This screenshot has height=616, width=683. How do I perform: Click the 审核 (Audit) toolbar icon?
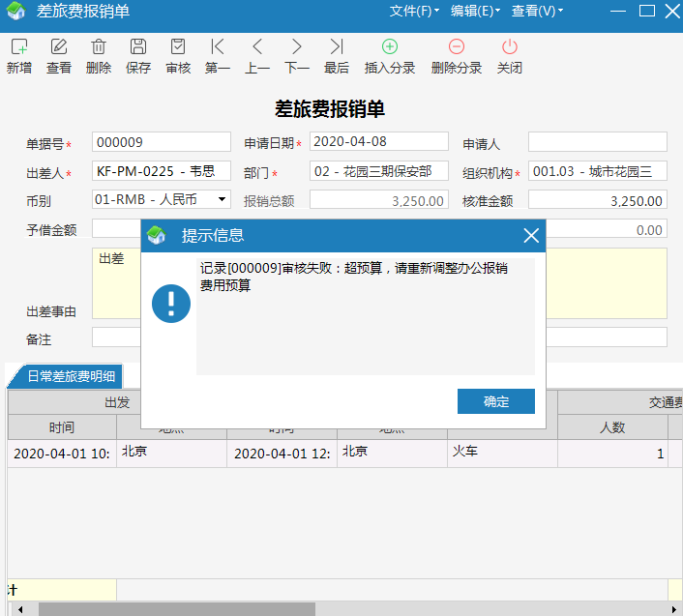point(178,47)
